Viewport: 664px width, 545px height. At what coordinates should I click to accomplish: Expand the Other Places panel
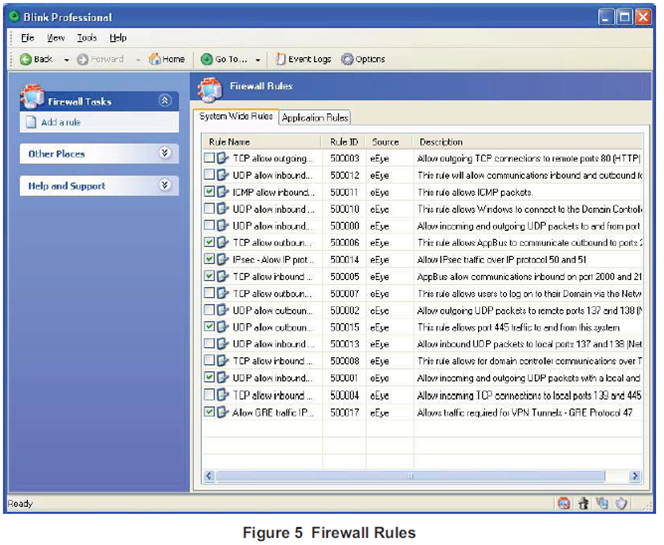(x=165, y=153)
